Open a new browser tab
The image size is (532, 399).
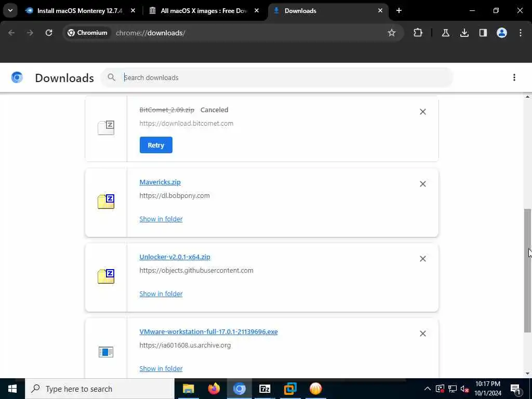point(399,10)
